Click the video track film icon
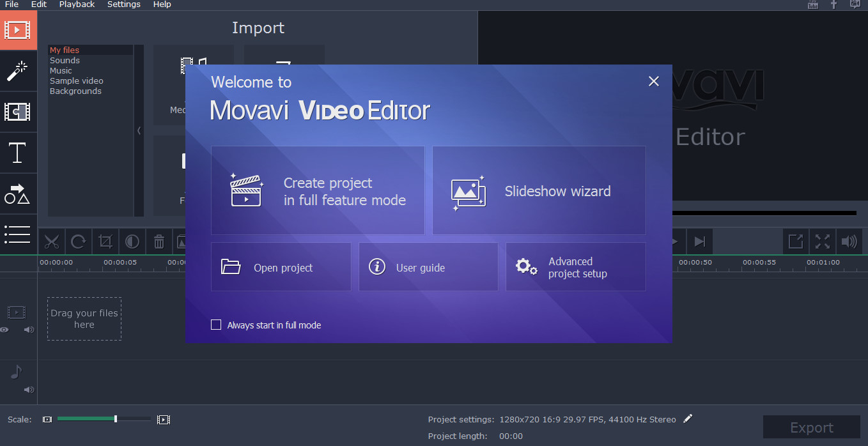 pos(17,312)
